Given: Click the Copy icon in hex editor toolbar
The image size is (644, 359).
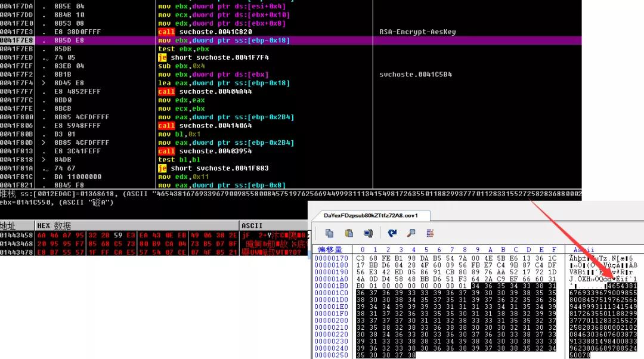Looking at the screenshot, I should tap(330, 233).
